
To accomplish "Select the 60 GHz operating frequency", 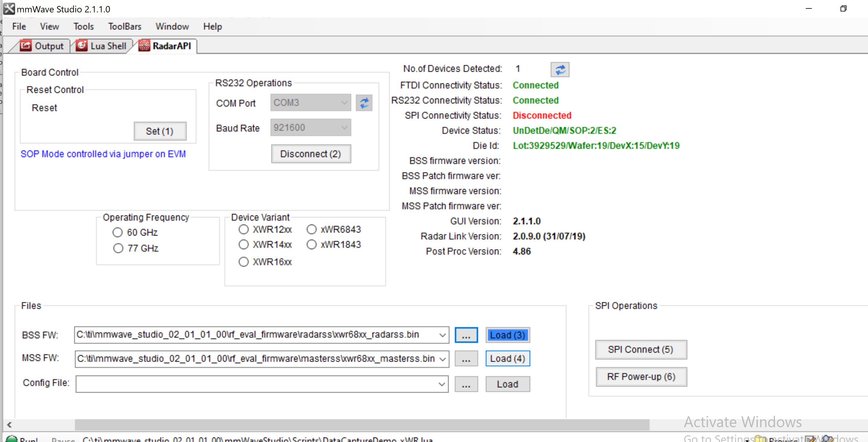I will tap(117, 232).
